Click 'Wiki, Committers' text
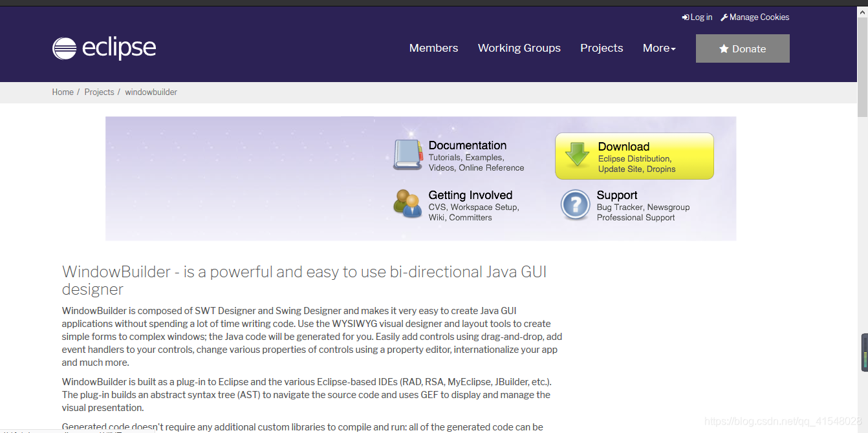This screenshot has height=433, width=868. [x=460, y=218]
